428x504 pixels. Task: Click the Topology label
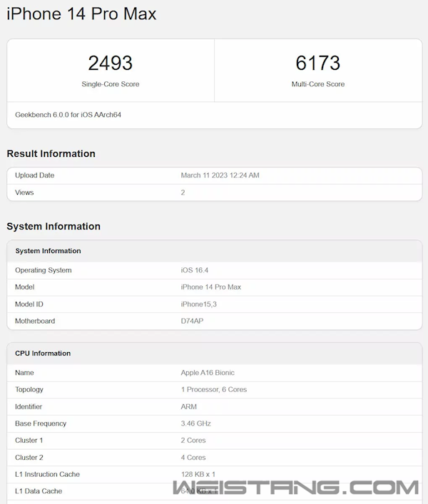click(29, 389)
